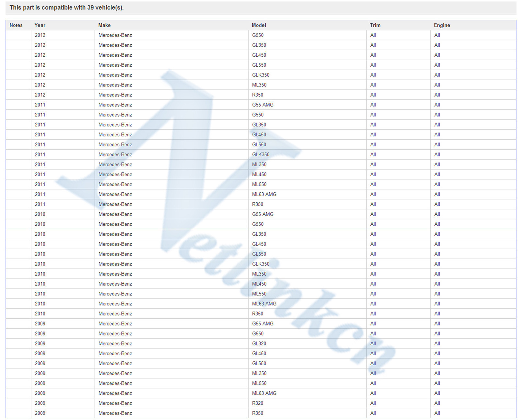Click Engine 'All' in the 2010 GLK350 row

point(437,264)
